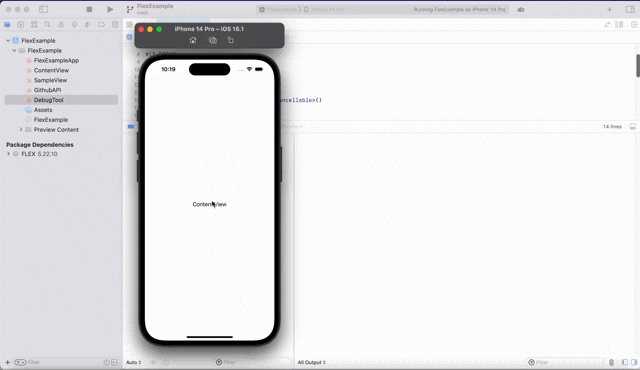Open the editor related items grid icon

pos(129,25)
